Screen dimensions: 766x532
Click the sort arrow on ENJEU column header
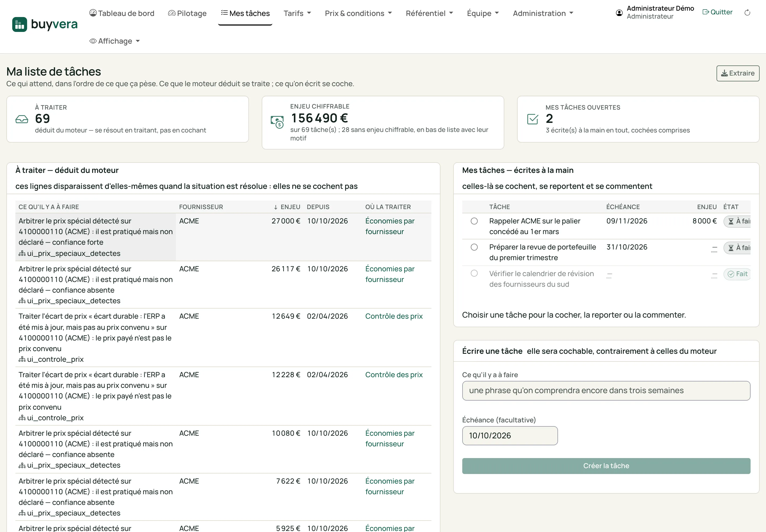276,207
